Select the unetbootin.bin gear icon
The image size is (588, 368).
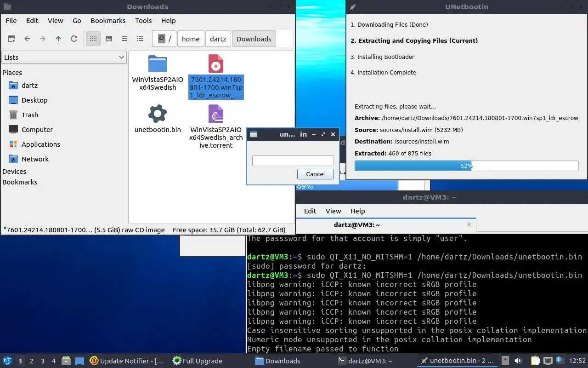[x=158, y=114]
